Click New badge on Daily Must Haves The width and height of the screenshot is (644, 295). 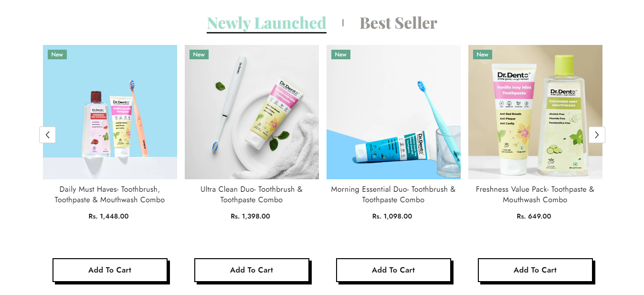[57, 55]
